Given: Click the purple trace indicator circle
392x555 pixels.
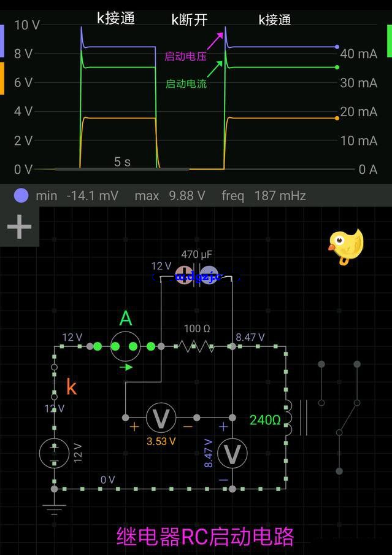Looking at the screenshot, I should pos(21,196).
